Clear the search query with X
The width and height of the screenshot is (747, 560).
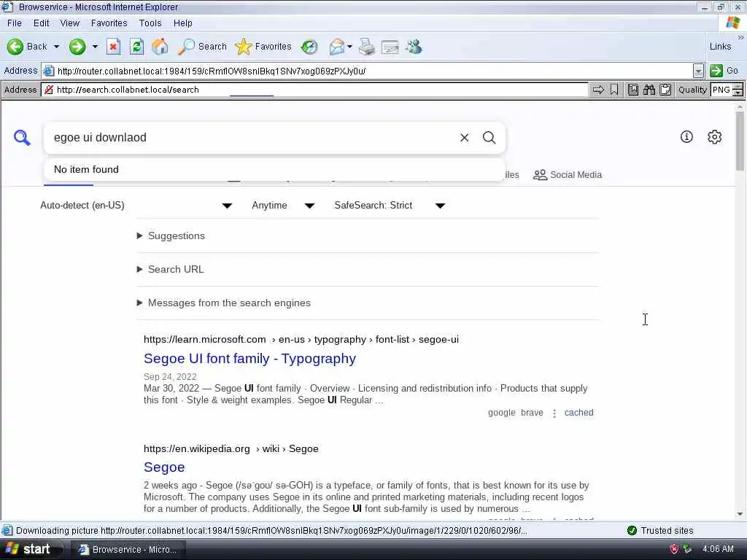tap(464, 138)
